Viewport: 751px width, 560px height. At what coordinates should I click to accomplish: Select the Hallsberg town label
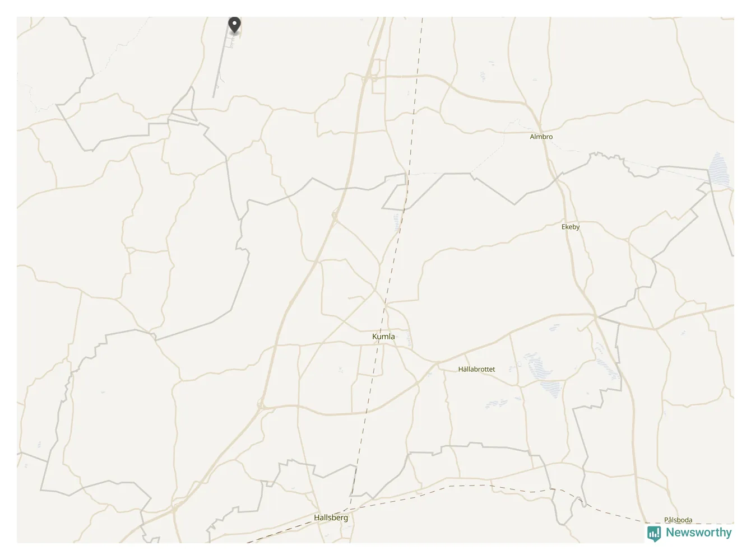coord(331,517)
